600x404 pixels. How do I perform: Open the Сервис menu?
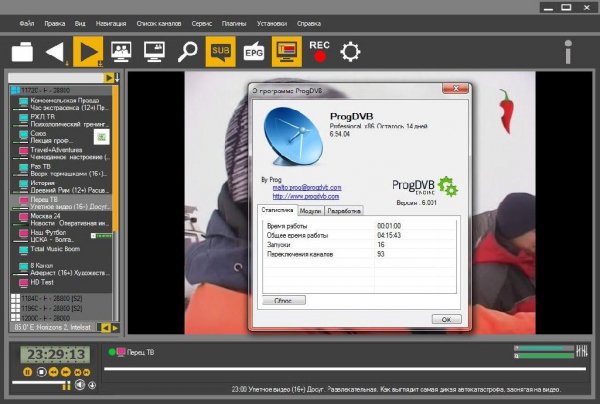tap(202, 24)
